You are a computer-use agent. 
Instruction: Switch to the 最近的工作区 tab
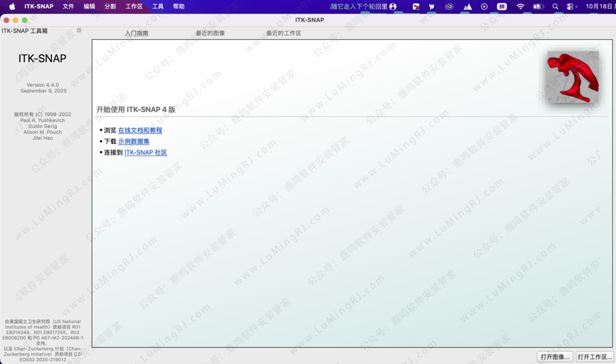(x=283, y=33)
